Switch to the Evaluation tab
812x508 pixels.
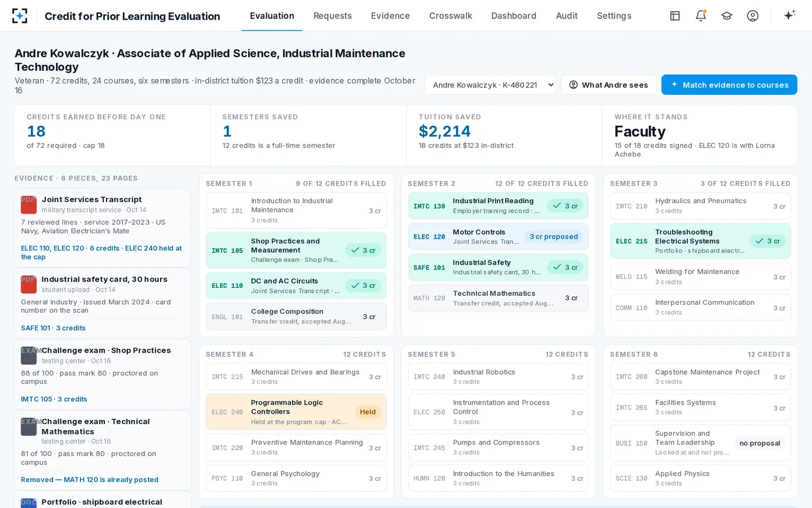coord(272,16)
